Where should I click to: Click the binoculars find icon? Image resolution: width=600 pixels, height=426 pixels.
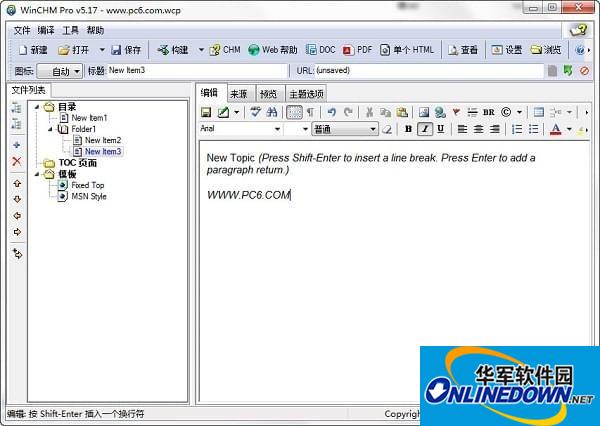[x=271, y=112]
